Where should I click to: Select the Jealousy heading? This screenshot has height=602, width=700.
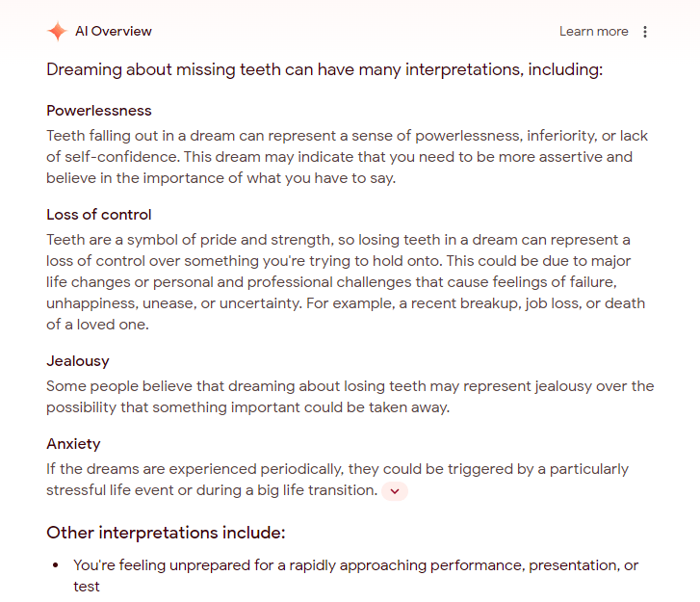click(x=78, y=361)
